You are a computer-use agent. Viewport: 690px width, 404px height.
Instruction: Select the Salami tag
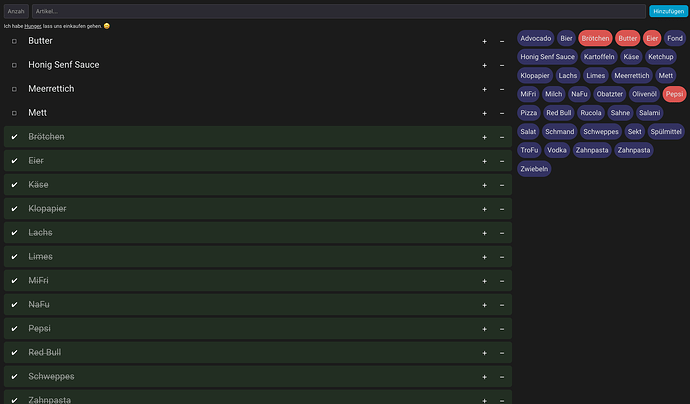650,113
